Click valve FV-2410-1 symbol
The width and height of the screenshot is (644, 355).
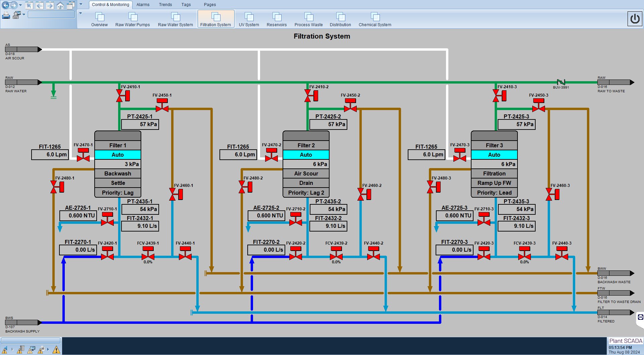(122, 96)
